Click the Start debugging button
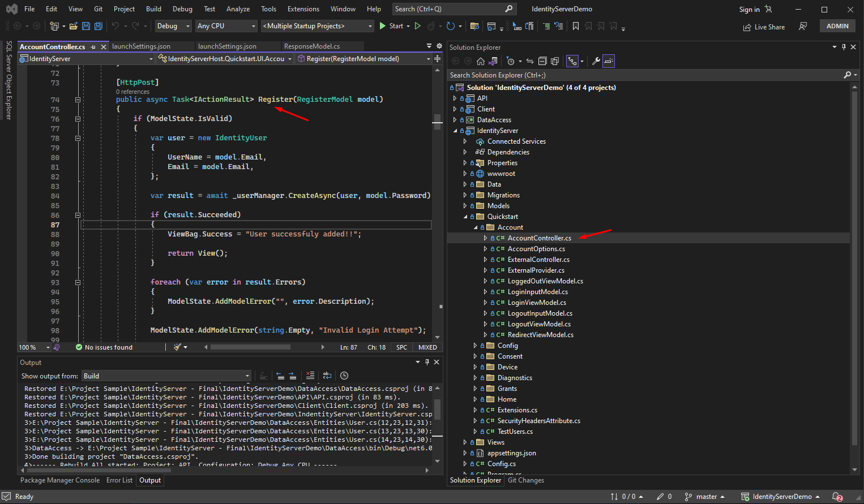 point(395,25)
